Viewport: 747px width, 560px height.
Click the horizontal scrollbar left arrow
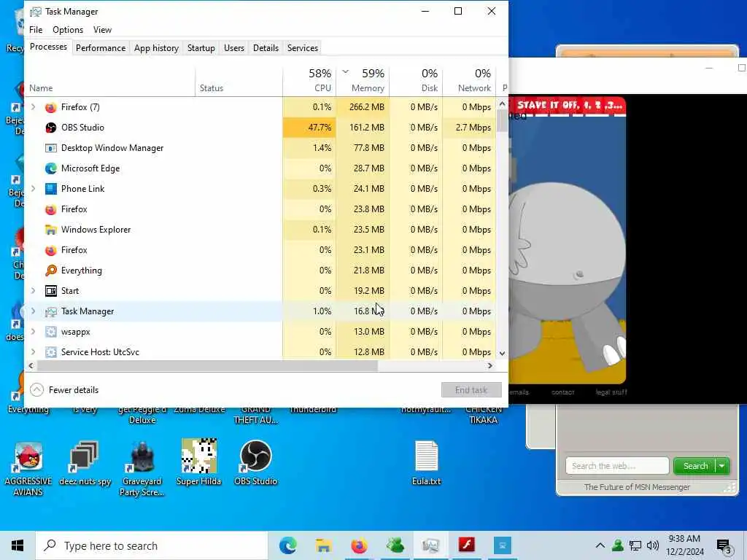(31, 366)
